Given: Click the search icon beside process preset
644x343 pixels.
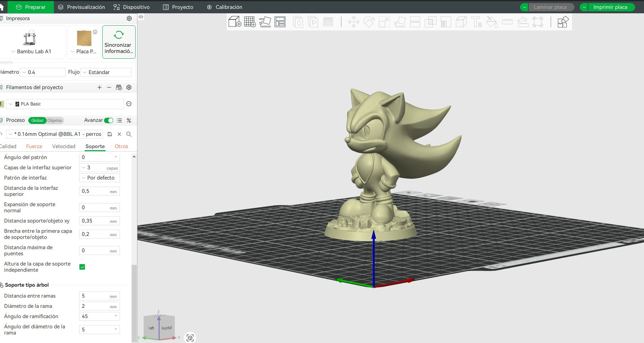Looking at the screenshot, I should 129,134.
